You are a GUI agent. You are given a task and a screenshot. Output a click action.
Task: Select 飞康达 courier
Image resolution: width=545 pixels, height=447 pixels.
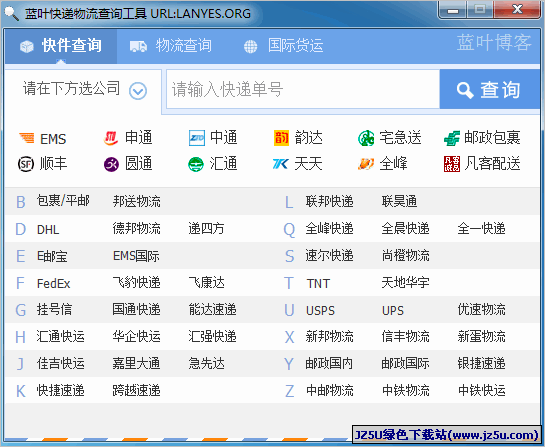click(206, 282)
